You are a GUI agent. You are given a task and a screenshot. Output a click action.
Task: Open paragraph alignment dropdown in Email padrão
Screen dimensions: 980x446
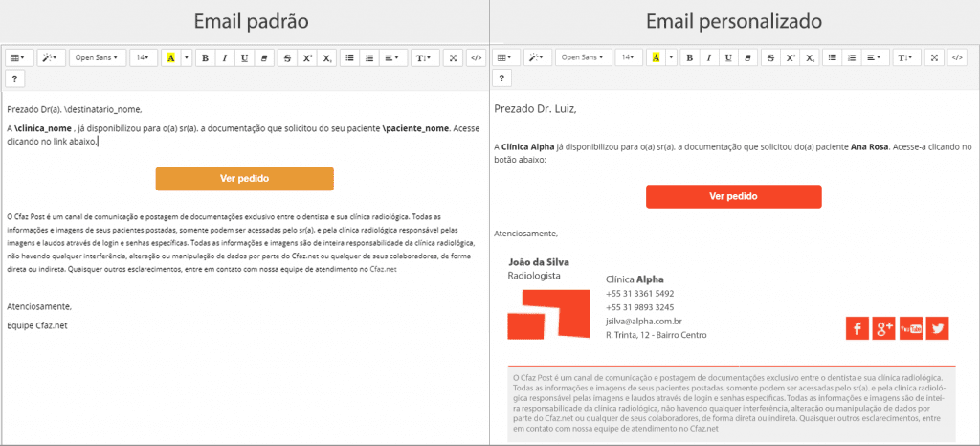[x=393, y=57]
